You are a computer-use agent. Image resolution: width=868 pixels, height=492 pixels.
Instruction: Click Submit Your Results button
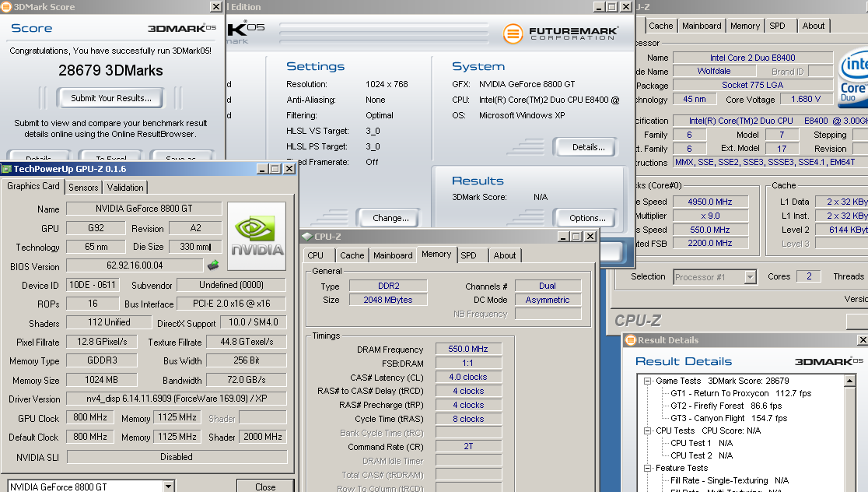pos(110,98)
